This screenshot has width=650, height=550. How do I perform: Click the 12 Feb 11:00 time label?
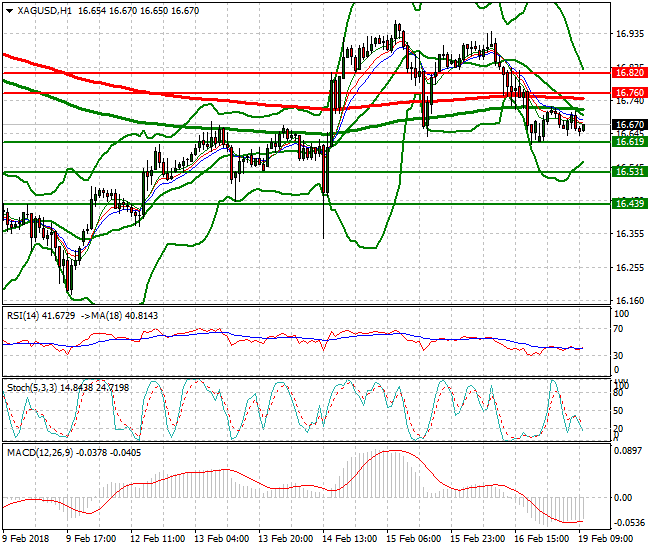[x=158, y=539]
